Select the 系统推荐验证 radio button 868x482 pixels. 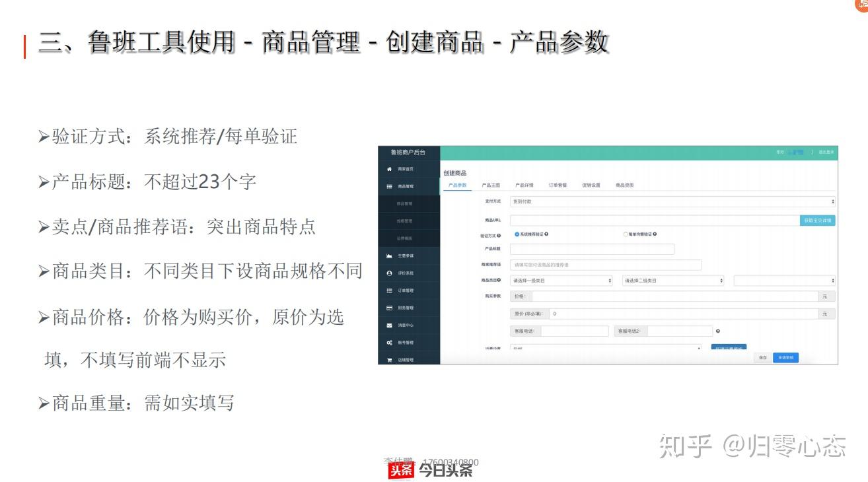point(517,234)
